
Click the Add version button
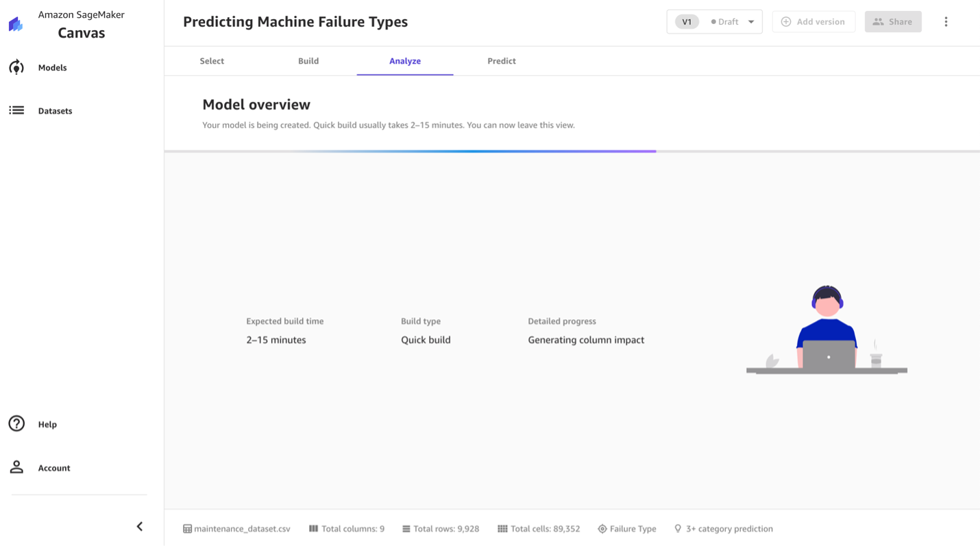click(813, 22)
